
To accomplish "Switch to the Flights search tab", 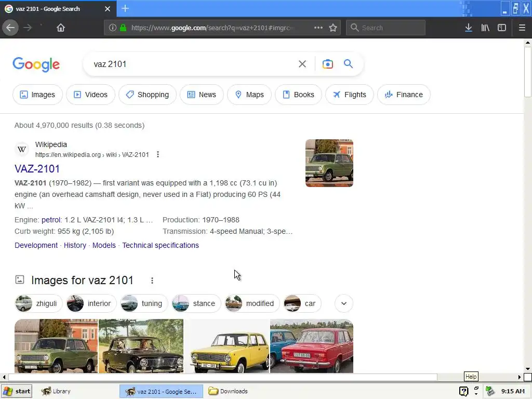I will coord(350,95).
